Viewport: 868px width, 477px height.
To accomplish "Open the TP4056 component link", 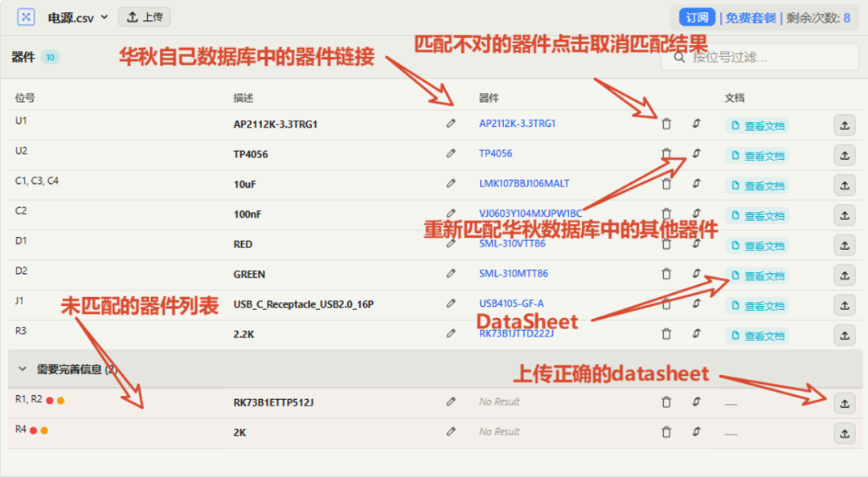I will tap(495, 153).
